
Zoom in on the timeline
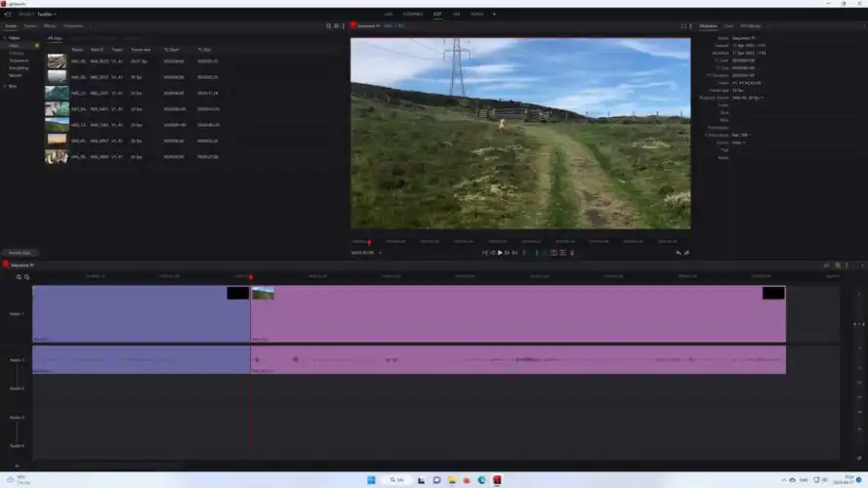[x=19, y=277]
